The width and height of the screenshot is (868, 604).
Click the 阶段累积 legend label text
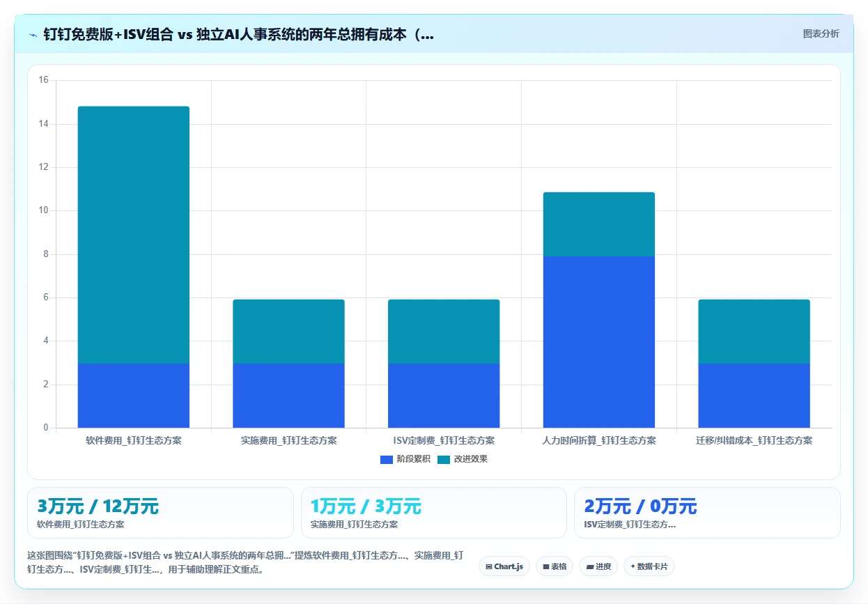[x=414, y=459]
